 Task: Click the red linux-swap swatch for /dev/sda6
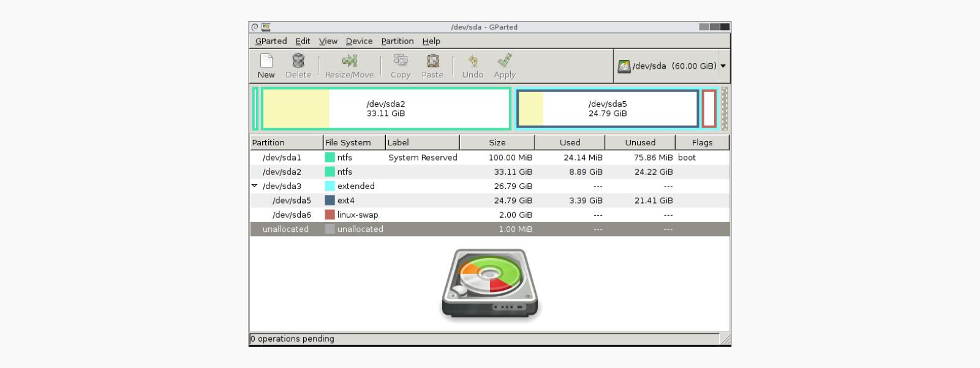[330, 215]
